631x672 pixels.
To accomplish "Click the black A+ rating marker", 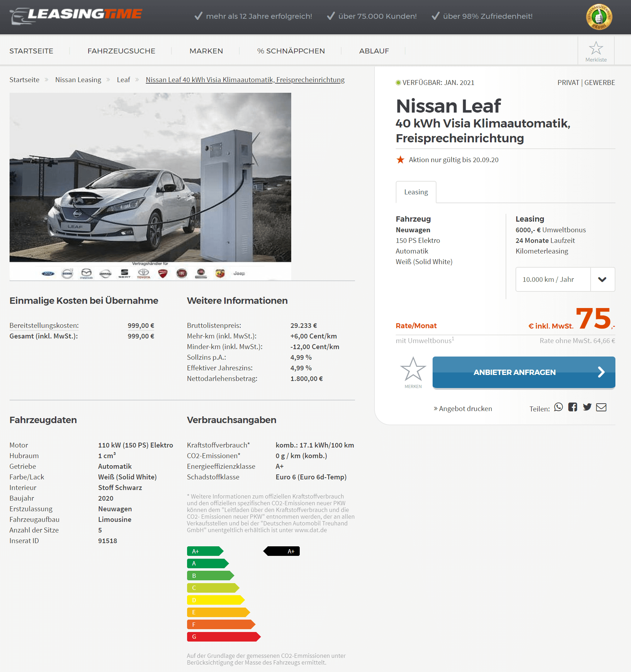I will click(x=282, y=551).
